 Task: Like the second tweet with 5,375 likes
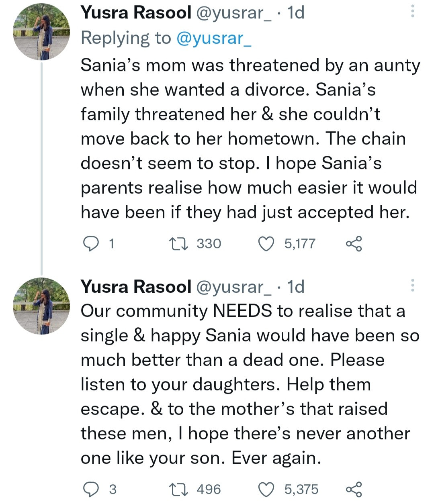coord(266,489)
